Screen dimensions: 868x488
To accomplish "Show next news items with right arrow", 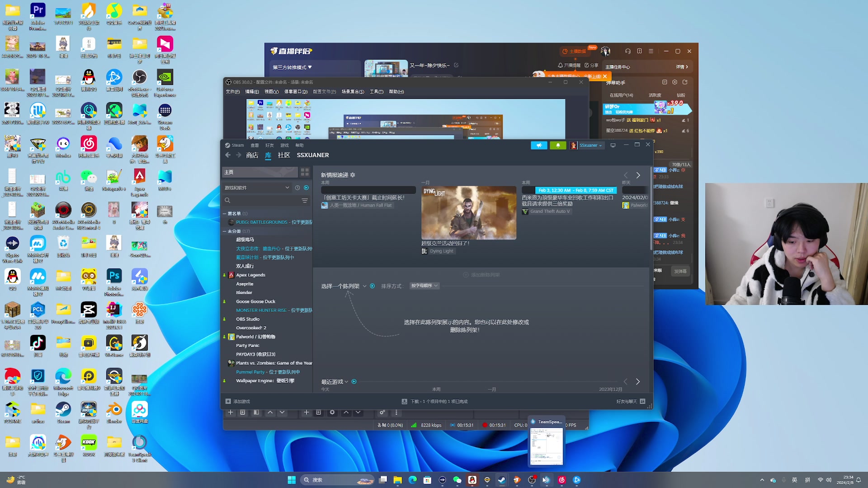I will (x=638, y=175).
